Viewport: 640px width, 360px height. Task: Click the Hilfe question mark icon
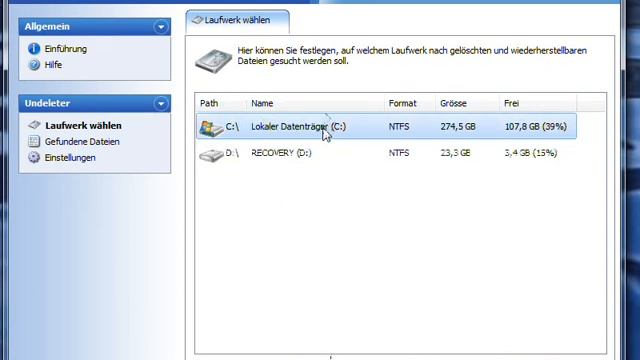(x=34, y=64)
